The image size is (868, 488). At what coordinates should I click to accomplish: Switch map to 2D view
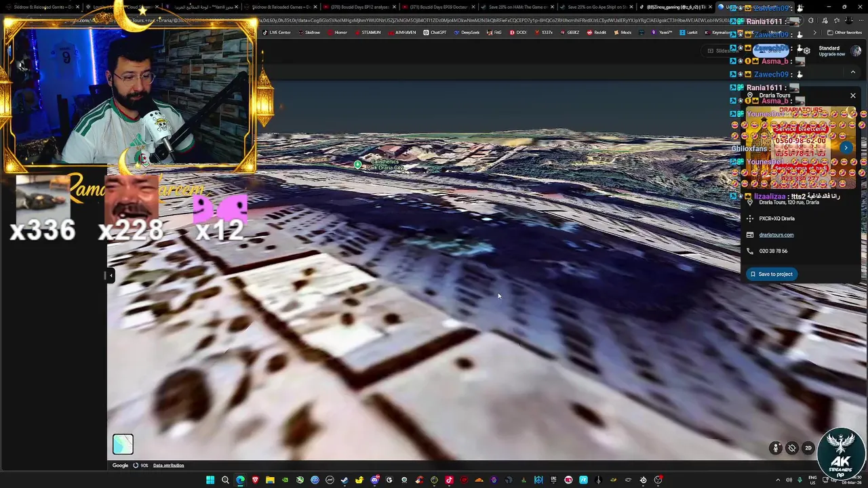(808, 448)
